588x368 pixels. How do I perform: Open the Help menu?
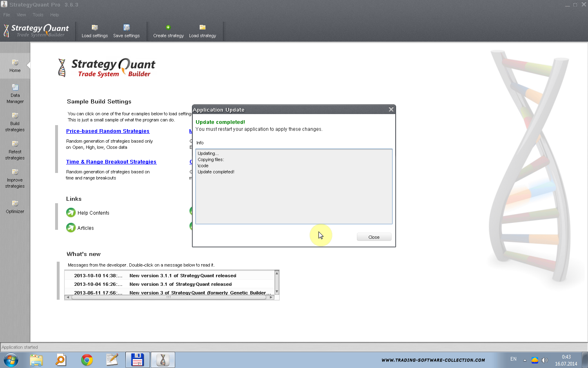click(54, 15)
